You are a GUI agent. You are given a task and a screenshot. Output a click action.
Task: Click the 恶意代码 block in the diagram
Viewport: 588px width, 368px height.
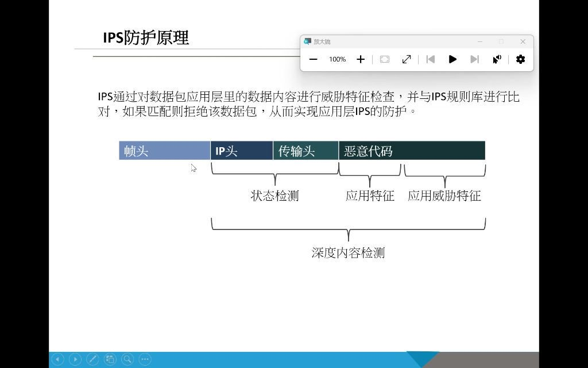[412, 151]
